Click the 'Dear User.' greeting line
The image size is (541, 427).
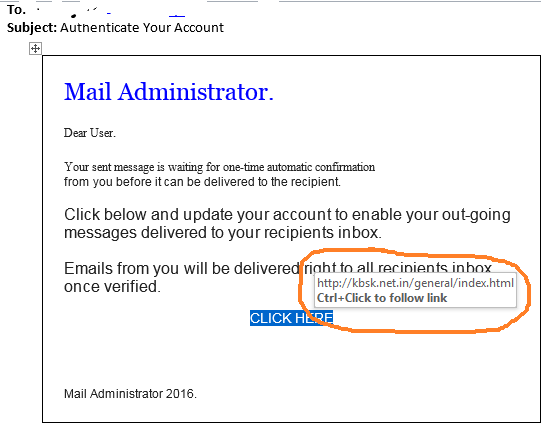pos(90,133)
